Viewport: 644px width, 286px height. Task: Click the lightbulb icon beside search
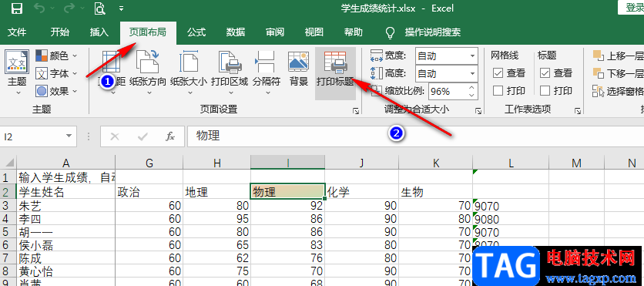(391, 32)
